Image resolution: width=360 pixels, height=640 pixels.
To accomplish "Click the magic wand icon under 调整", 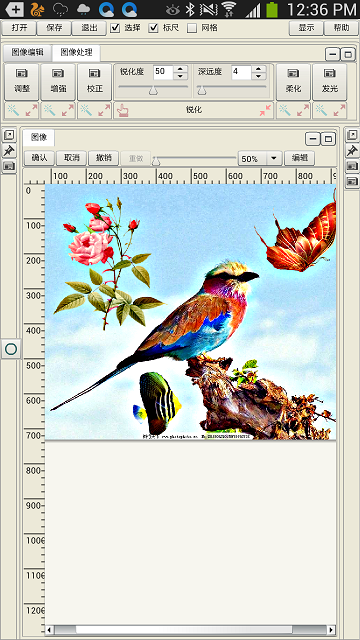I will (13, 110).
